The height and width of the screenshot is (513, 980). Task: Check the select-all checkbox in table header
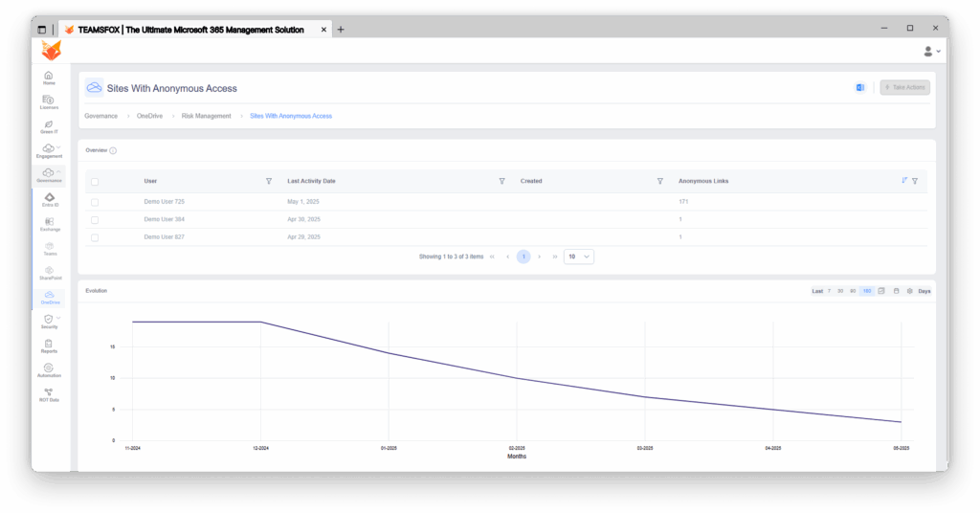pyautogui.click(x=95, y=181)
